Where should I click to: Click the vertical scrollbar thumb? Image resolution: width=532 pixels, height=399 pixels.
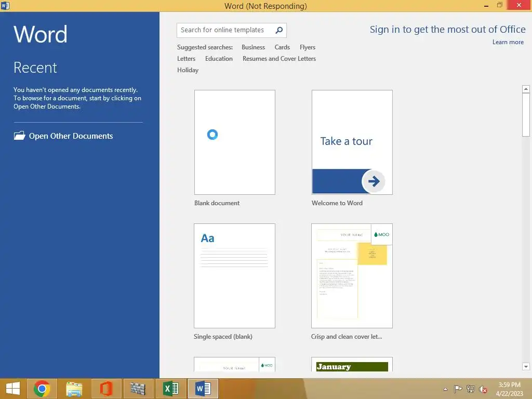(x=526, y=115)
